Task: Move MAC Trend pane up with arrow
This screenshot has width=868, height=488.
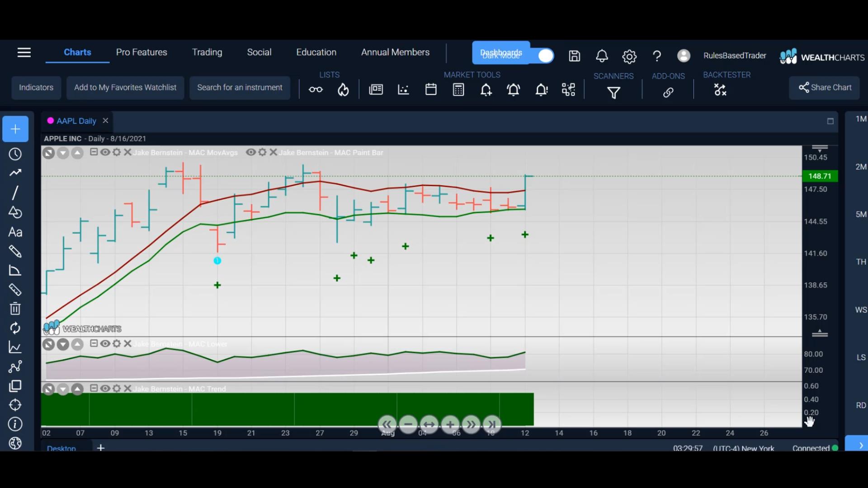Action: coord(77,389)
